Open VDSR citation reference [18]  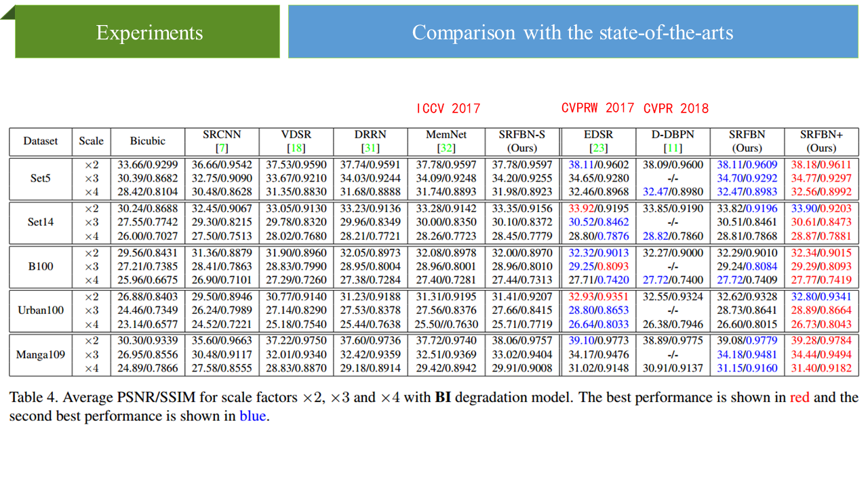[296, 148]
